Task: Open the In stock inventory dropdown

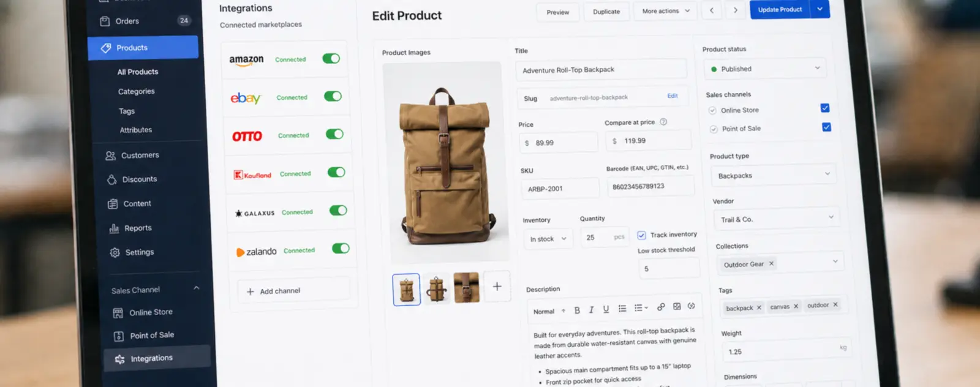Action: click(549, 238)
